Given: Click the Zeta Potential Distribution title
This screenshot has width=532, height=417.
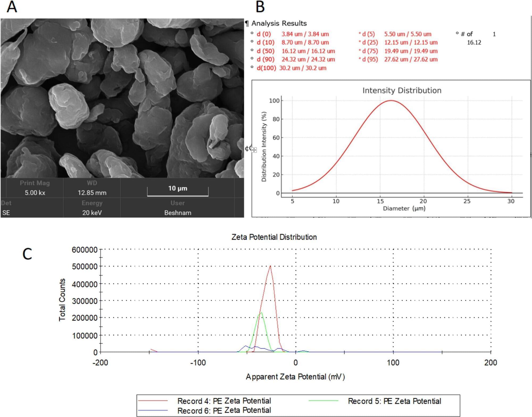Looking at the screenshot, I should click(274, 237).
